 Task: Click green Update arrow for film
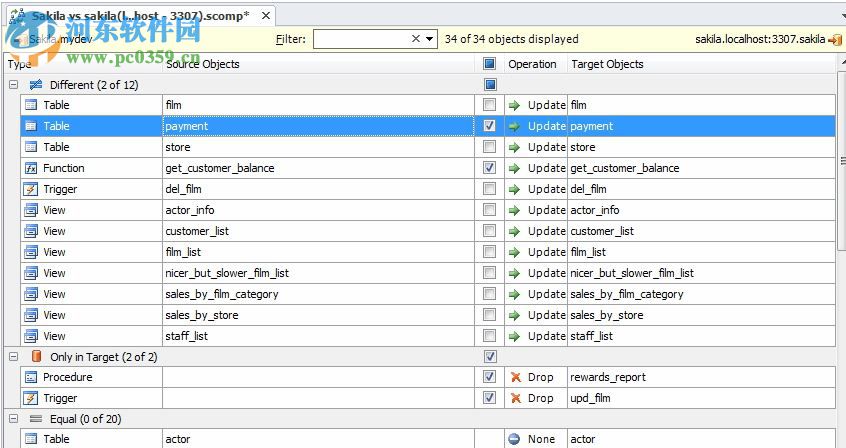click(514, 105)
